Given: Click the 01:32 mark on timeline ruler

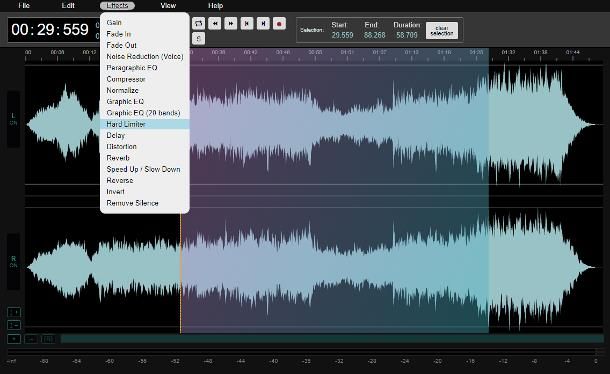Looking at the screenshot, I should coord(508,52).
